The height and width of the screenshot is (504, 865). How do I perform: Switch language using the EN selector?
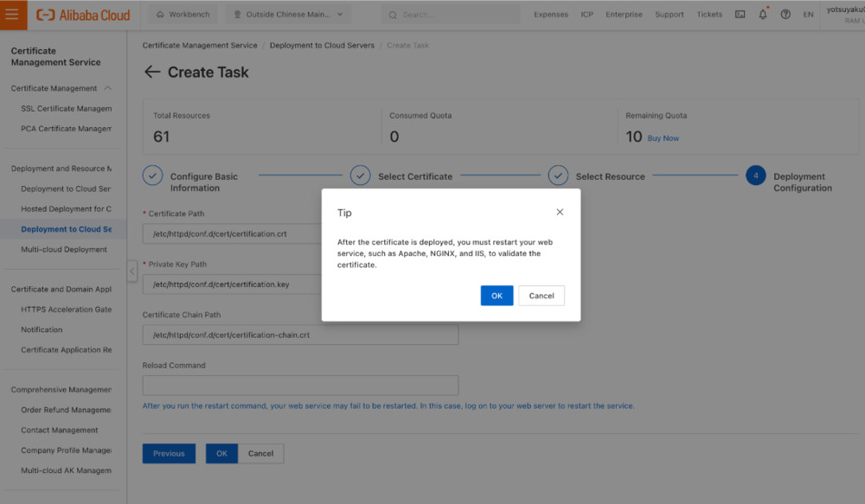[808, 15]
